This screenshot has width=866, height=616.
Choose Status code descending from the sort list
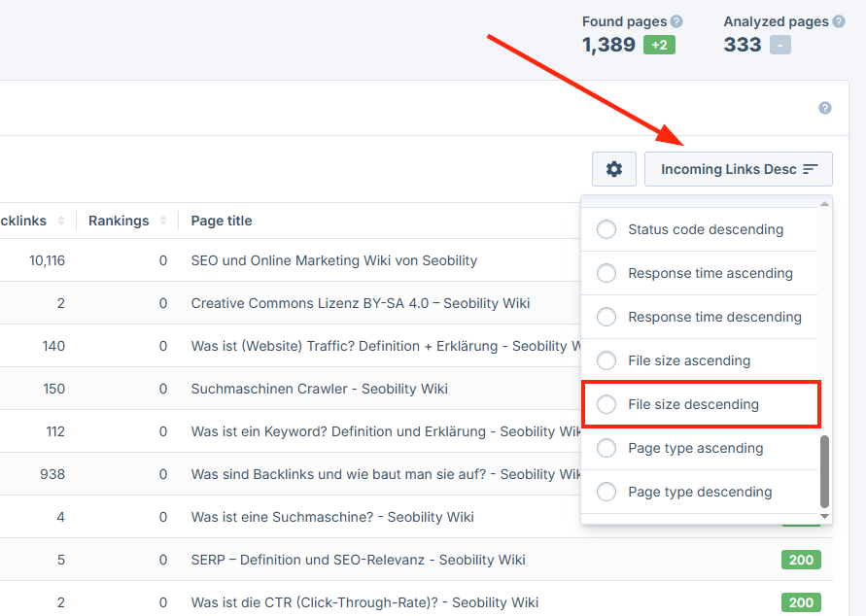[x=606, y=229]
